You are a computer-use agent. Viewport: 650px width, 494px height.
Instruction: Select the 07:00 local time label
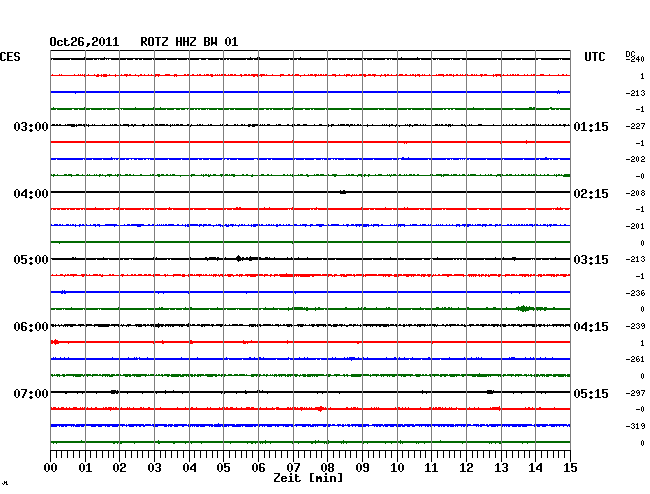tap(31, 393)
